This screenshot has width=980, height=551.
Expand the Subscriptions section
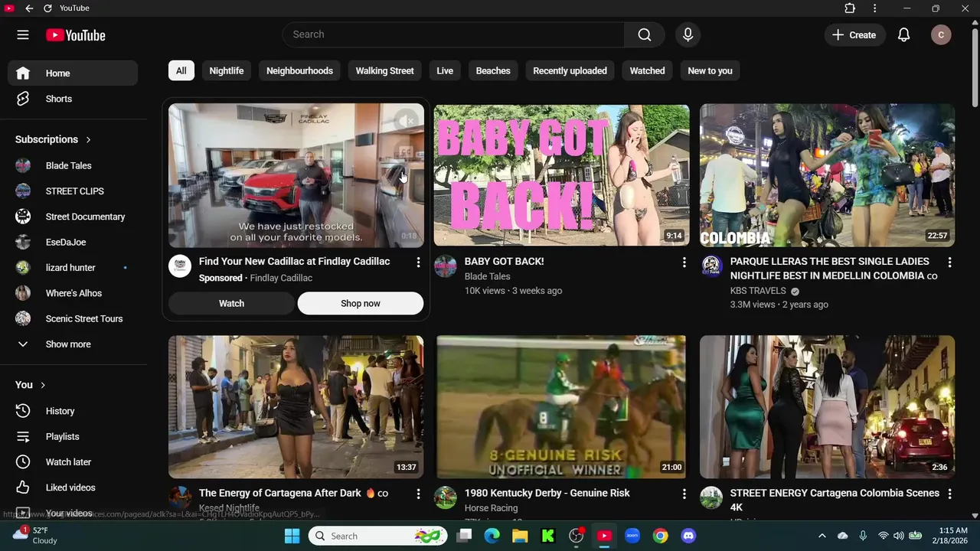(x=53, y=139)
